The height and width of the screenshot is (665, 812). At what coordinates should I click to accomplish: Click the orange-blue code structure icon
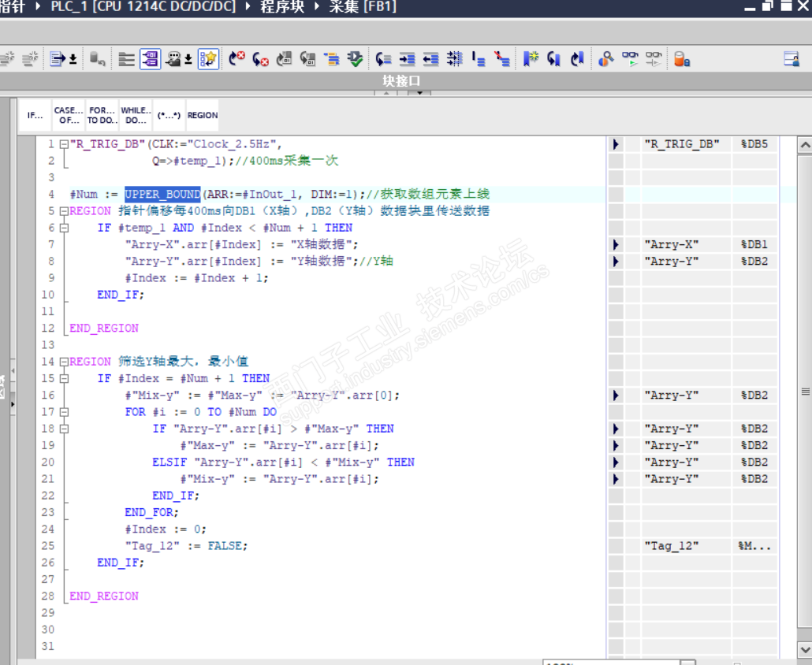click(x=331, y=59)
